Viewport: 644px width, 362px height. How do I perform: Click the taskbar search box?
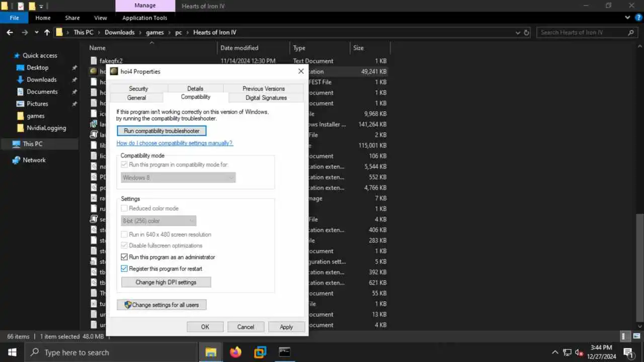tap(111, 352)
